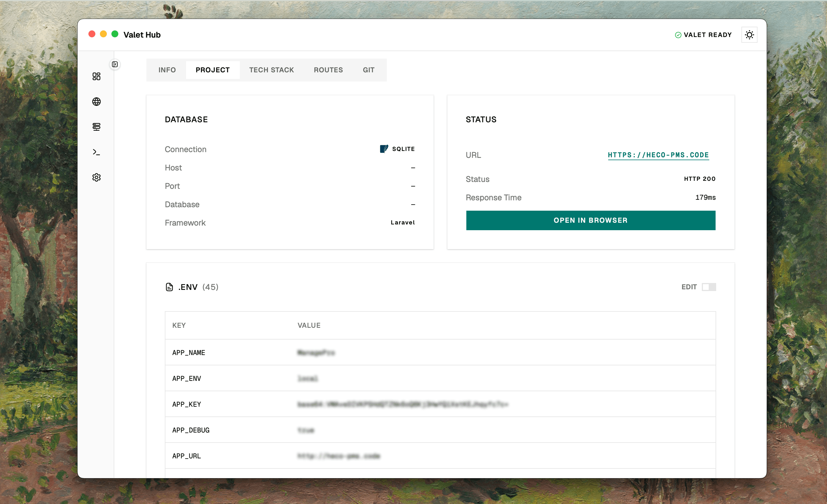Collapse the sidebar with the panel toggle icon
This screenshot has height=504, width=827.
(x=115, y=64)
